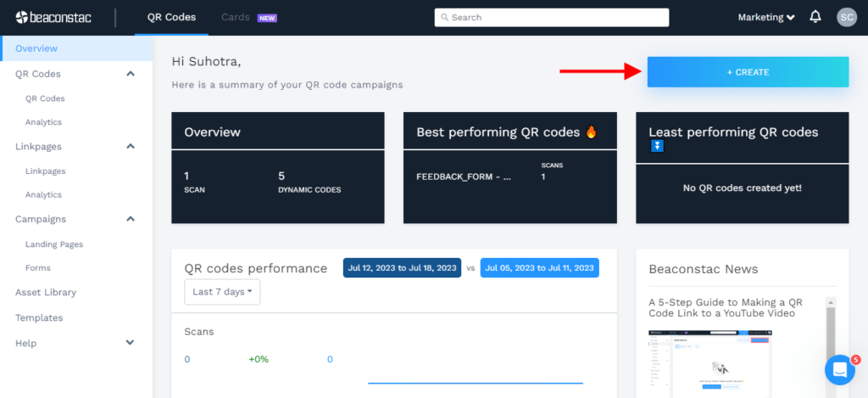This screenshot has height=398, width=868.
Task: Open the Marketing workspace dropdown
Action: pyautogui.click(x=766, y=17)
